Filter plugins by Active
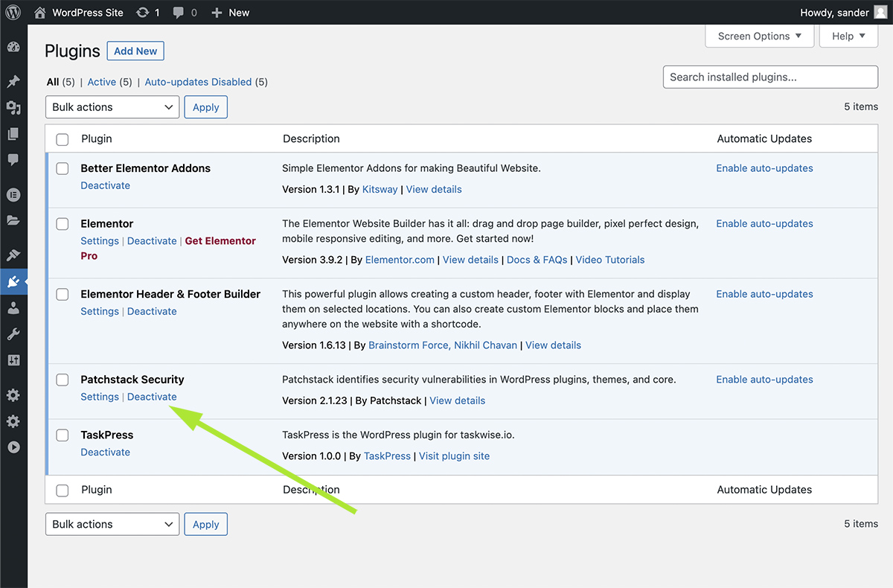Viewport: 893px width, 588px height. 102,82
